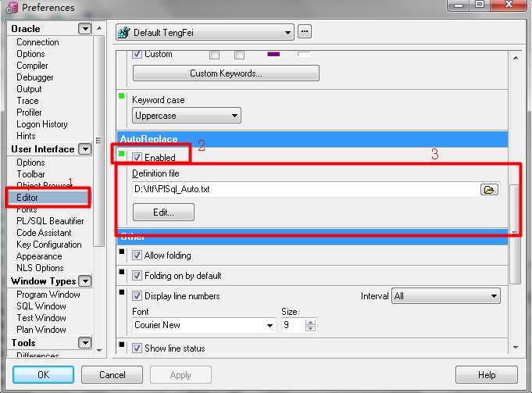Uncheck Folding on by default

[137, 275]
